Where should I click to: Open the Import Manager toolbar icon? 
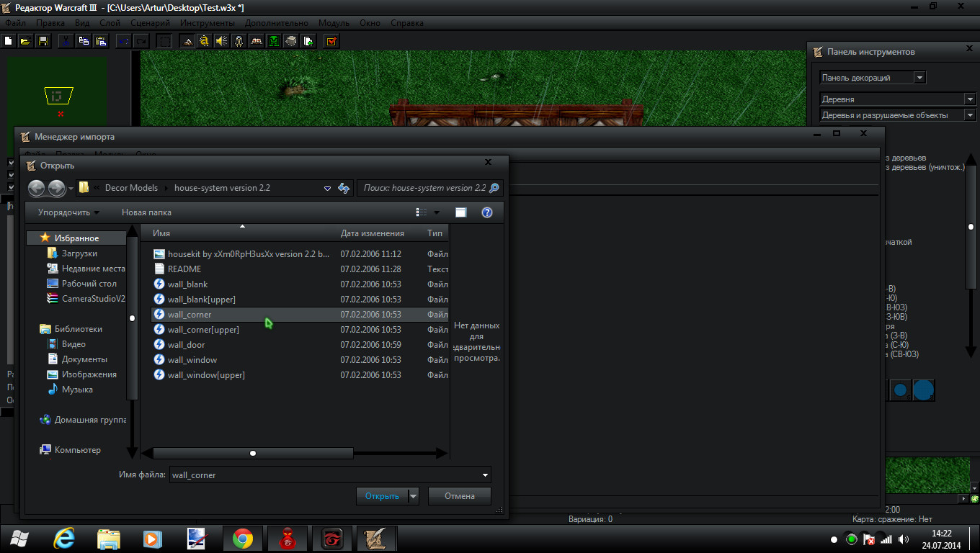(308, 41)
